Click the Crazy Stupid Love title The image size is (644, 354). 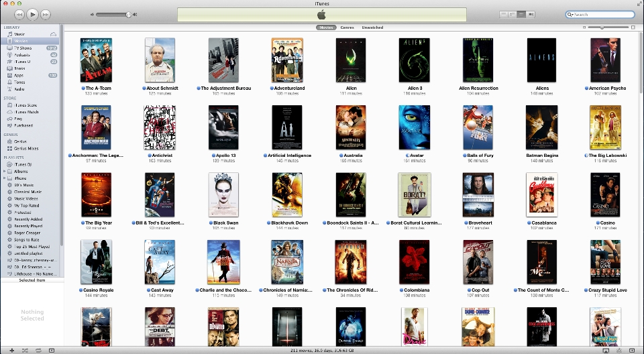(608, 290)
